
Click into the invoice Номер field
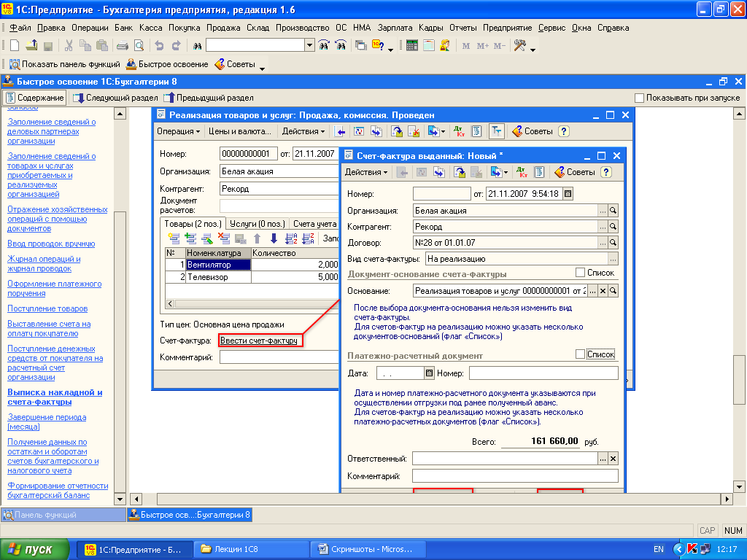441,194
